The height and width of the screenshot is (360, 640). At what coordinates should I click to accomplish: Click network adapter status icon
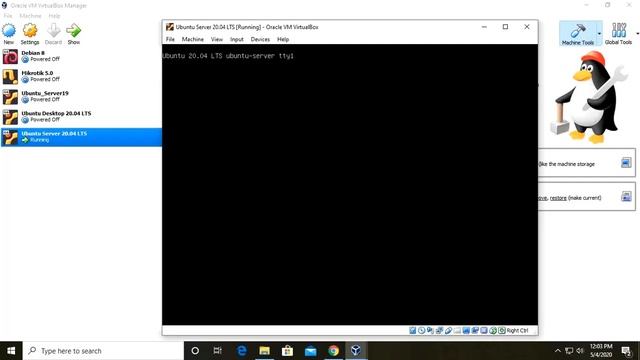click(x=439, y=331)
